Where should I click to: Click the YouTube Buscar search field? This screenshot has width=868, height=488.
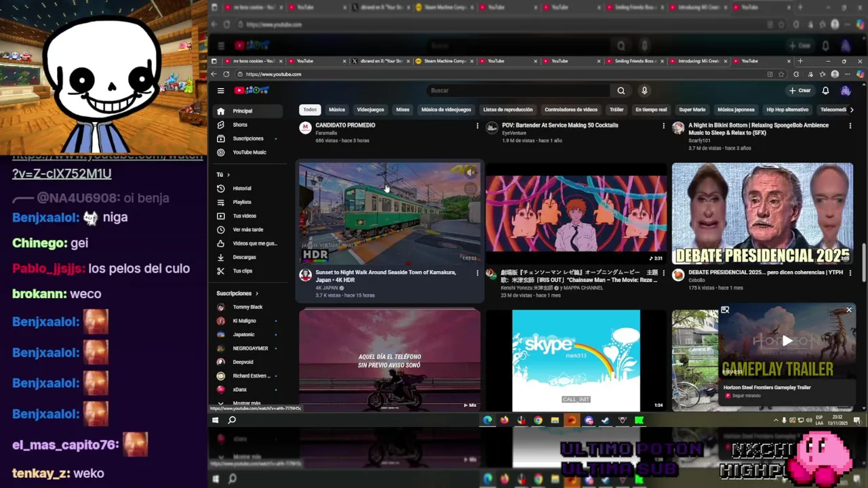click(519, 90)
